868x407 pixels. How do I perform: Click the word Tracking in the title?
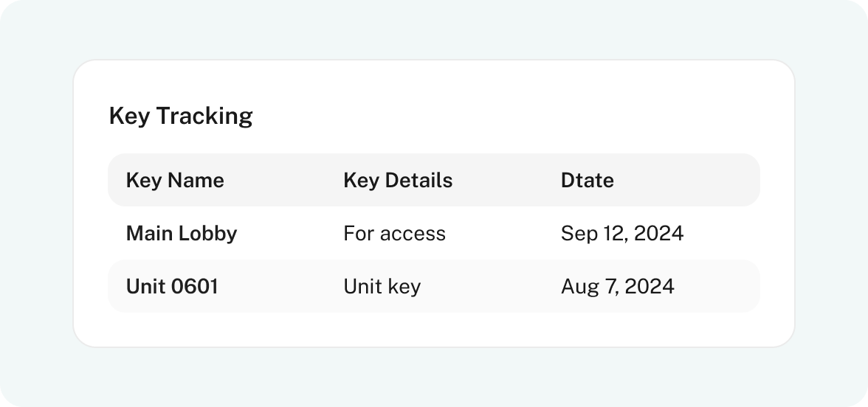coord(204,116)
